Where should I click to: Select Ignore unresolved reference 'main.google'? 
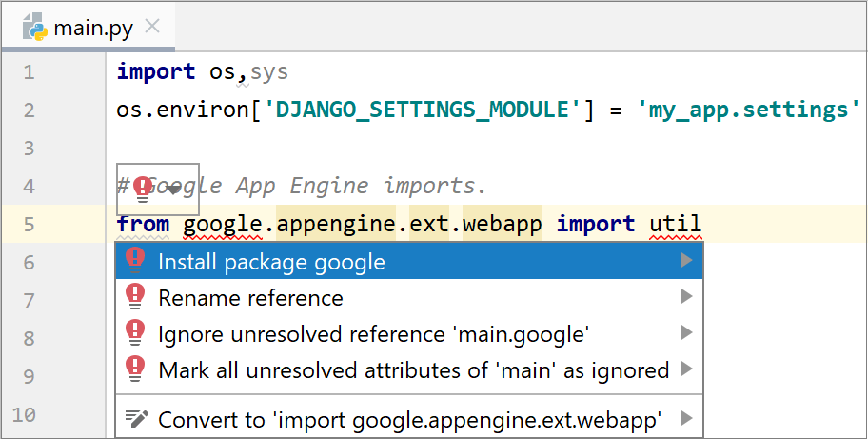click(x=374, y=334)
